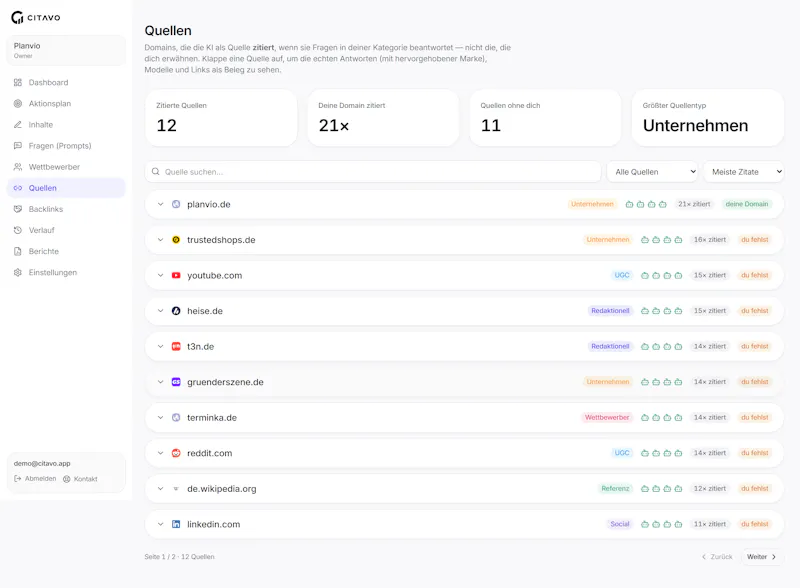Click the Referenz tag on de.wikipedia.org
The image size is (800, 588).
615,488
